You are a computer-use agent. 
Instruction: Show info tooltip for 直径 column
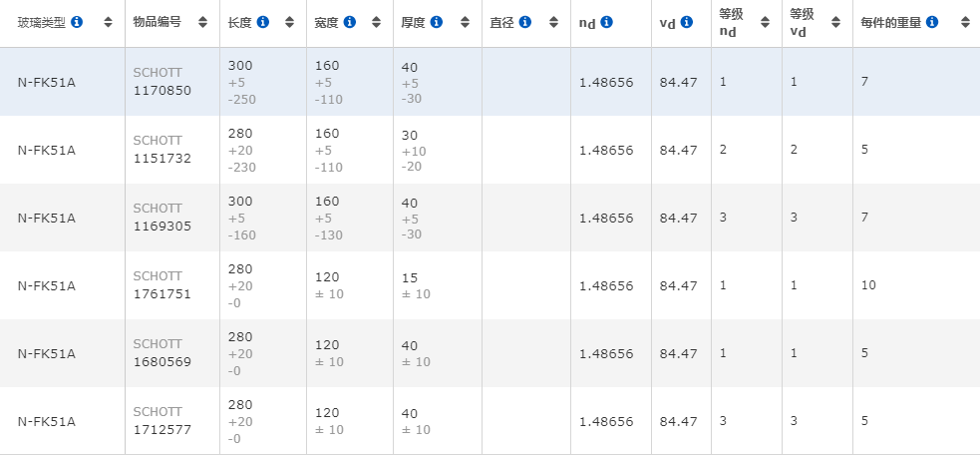[525, 23]
